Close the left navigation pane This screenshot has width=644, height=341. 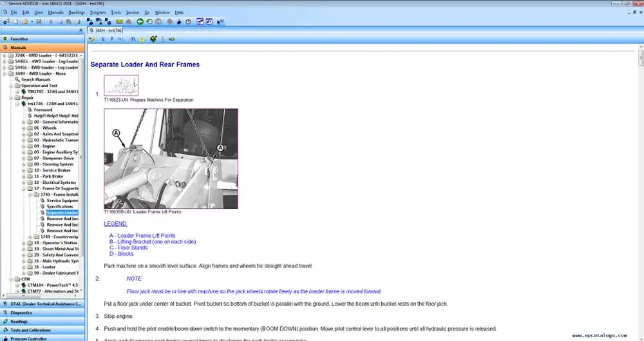pyautogui.click(x=80, y=30)
